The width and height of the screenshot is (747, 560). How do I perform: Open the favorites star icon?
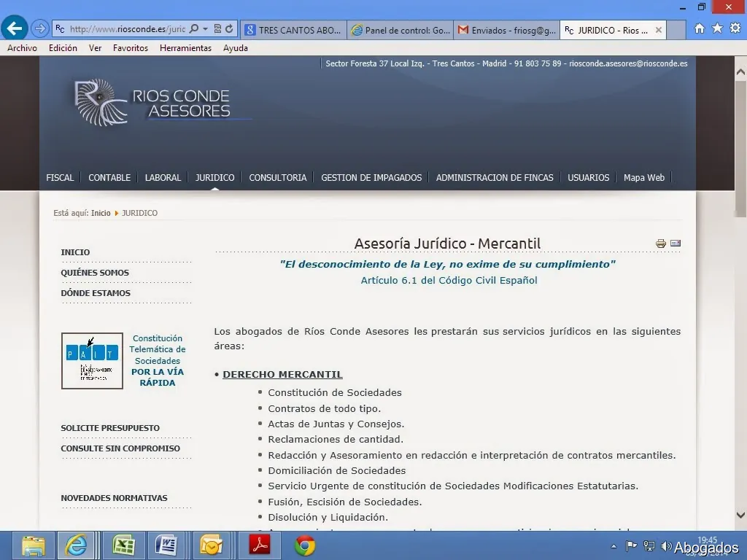tap(717, 28)
